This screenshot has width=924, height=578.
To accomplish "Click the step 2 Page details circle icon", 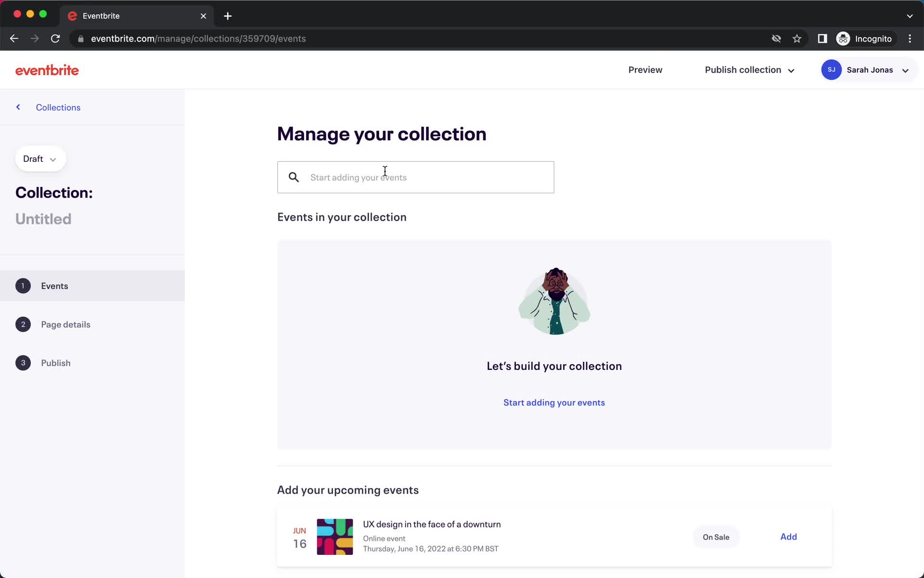I will 23,324.
